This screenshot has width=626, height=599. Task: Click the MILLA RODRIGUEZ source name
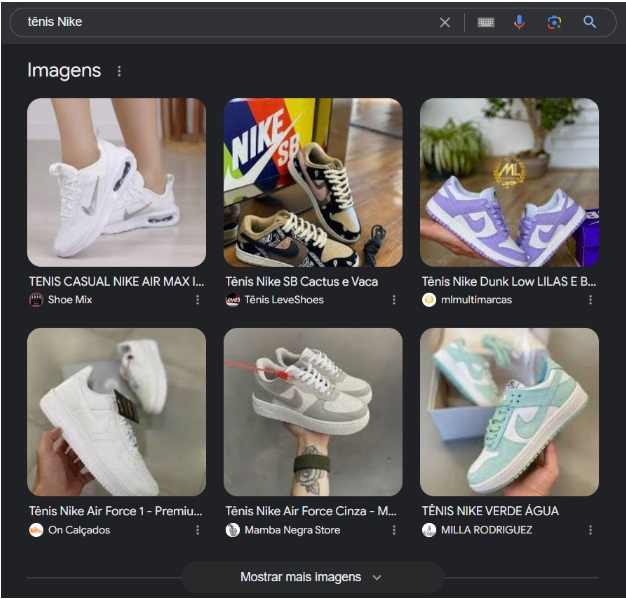point(486,530)
